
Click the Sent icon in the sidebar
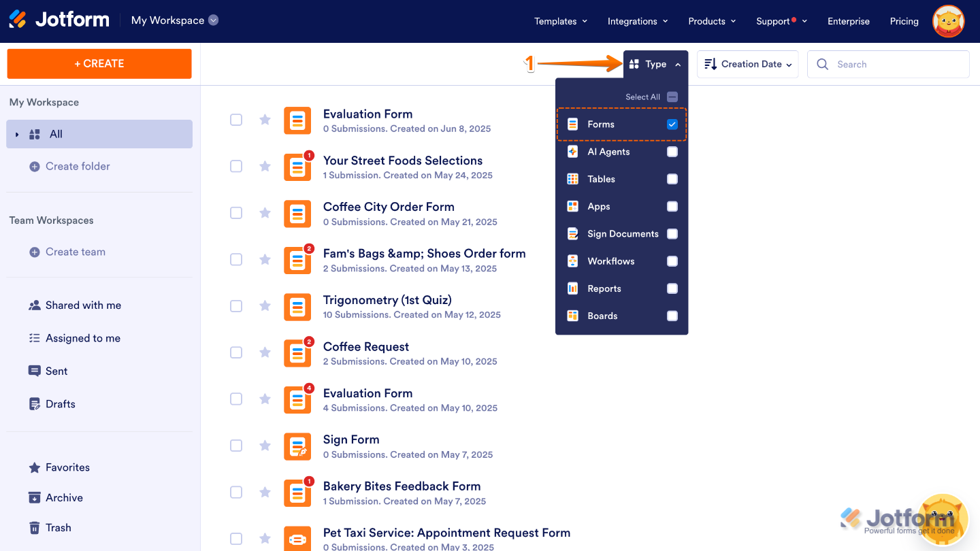(x=35, y=371)
